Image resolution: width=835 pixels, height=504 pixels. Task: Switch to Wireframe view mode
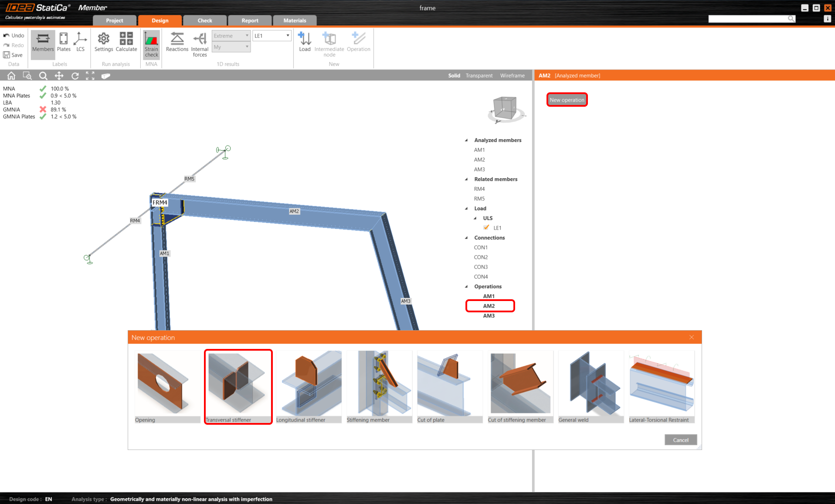[x=513, y=76]
